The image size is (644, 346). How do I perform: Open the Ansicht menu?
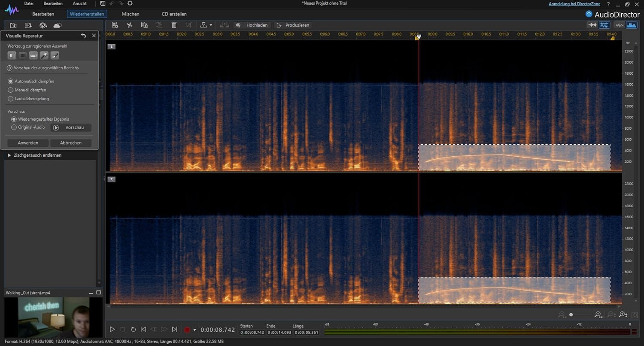click(x=79, y=3)
